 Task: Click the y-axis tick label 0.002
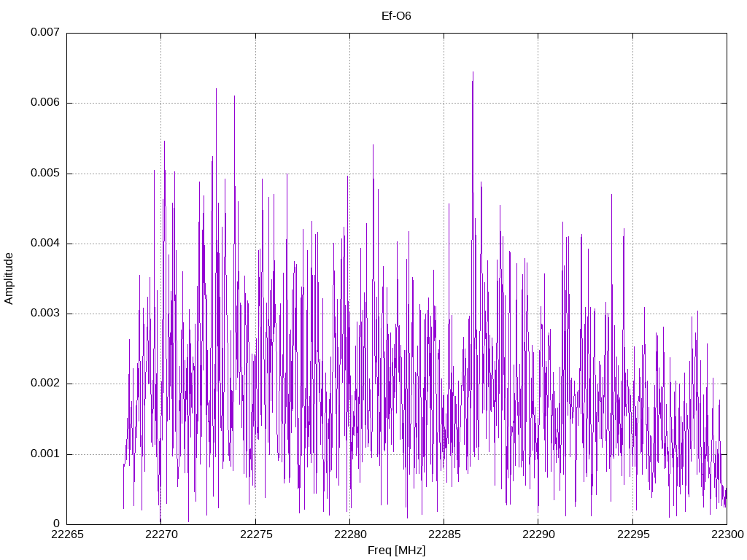tap(45, 384)
